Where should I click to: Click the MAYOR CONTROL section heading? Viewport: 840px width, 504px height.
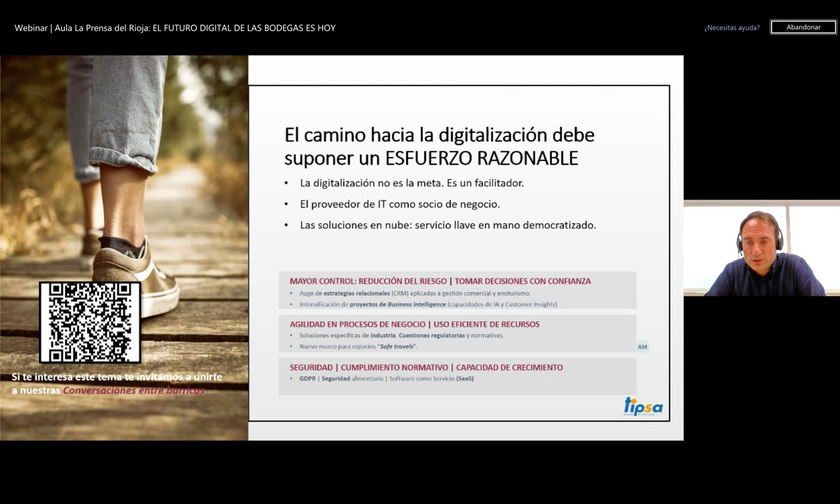click(440, 281)
